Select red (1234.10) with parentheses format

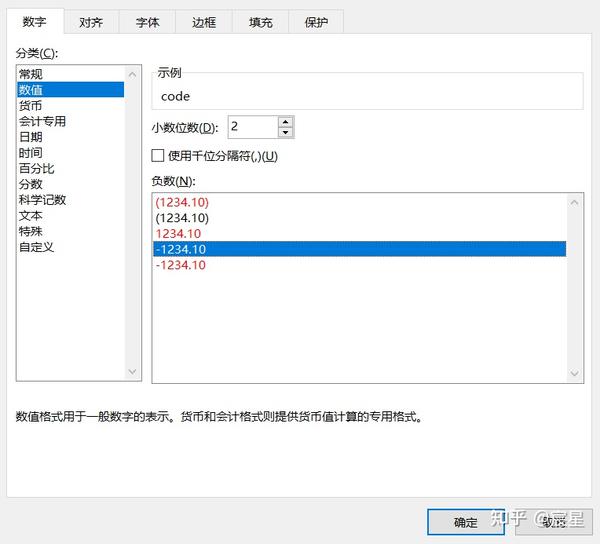coord(359,202)
